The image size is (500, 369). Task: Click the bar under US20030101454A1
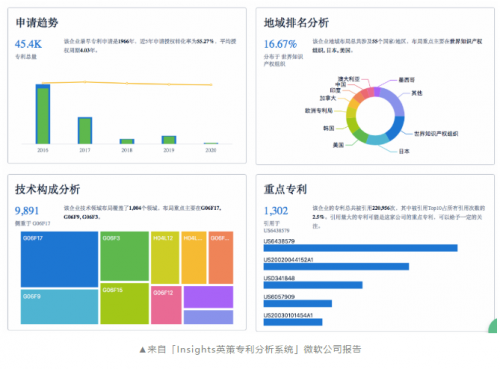(293, 322)
